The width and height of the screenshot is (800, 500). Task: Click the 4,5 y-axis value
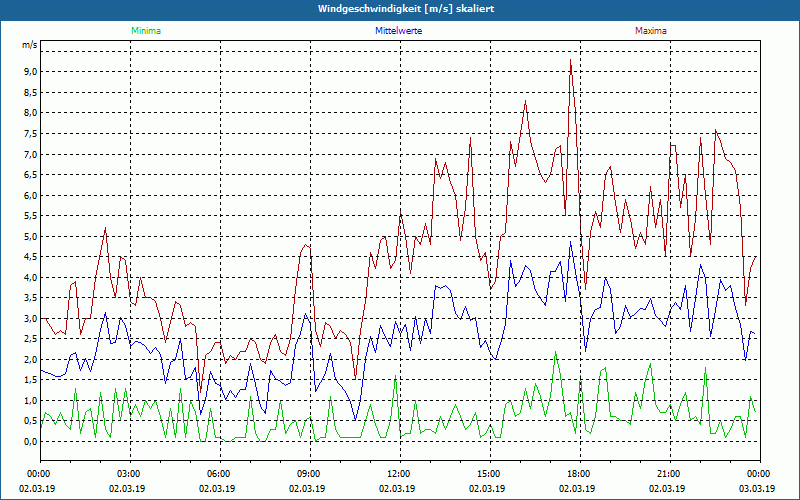(31, 257)
